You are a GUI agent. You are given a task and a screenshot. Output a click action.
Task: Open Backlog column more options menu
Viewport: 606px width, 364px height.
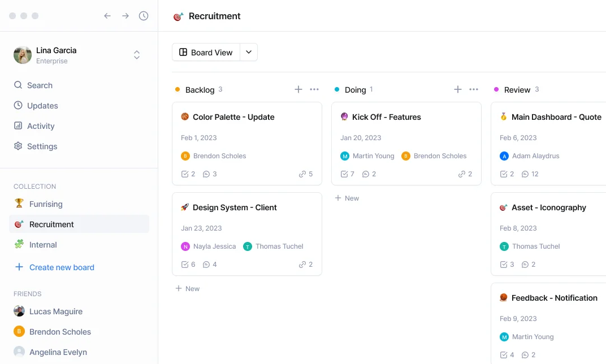pyautogui.click(x=314, y=89)
